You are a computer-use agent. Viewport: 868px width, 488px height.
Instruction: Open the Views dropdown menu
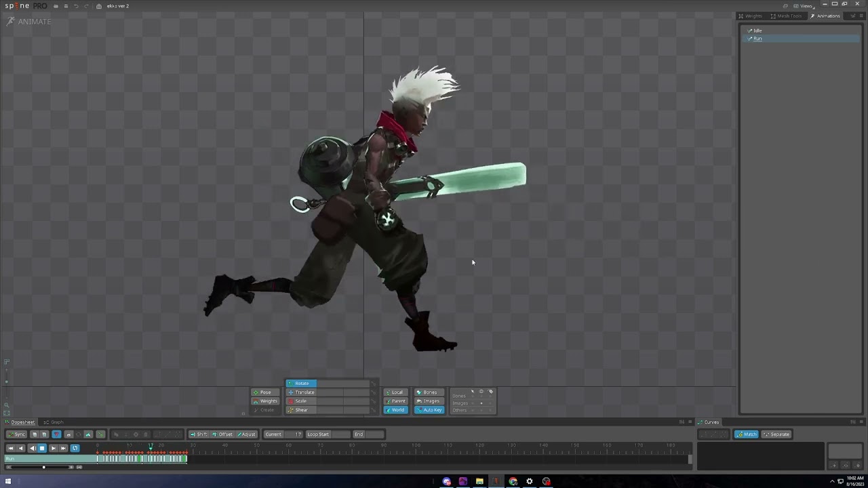805,6
